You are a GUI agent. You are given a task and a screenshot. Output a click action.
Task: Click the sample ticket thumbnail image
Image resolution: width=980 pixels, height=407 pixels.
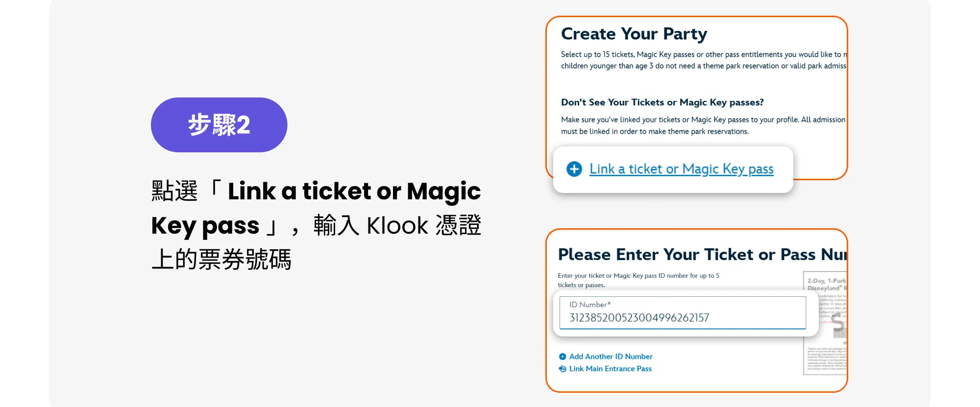[x=825, y=323]
